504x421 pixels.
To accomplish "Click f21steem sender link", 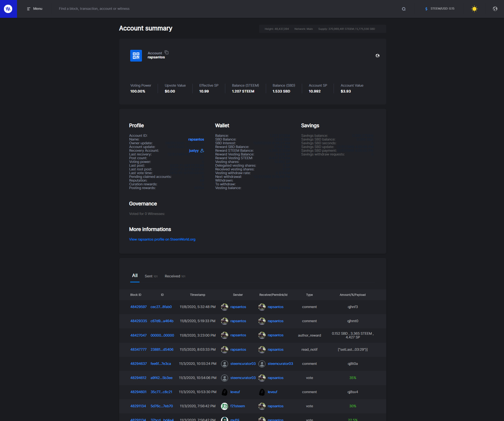I will [x=237, y=406].
